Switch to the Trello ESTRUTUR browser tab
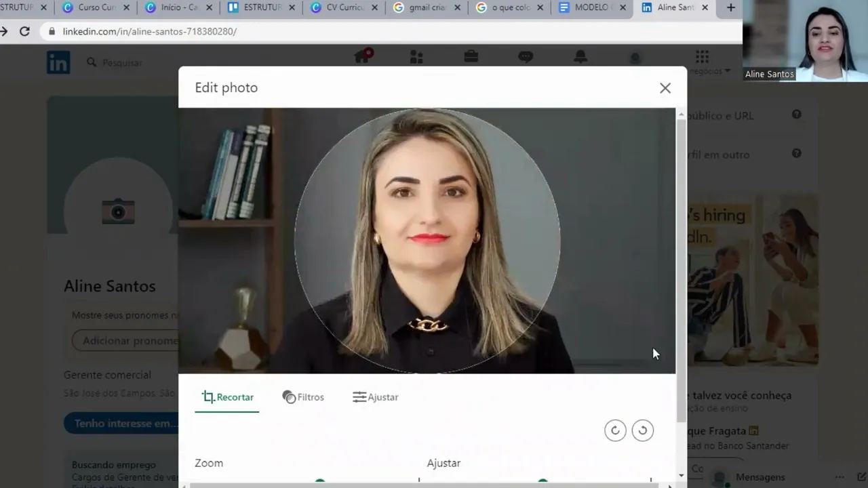The width and height of the screenshot is (868, 488). pos(262,7)
